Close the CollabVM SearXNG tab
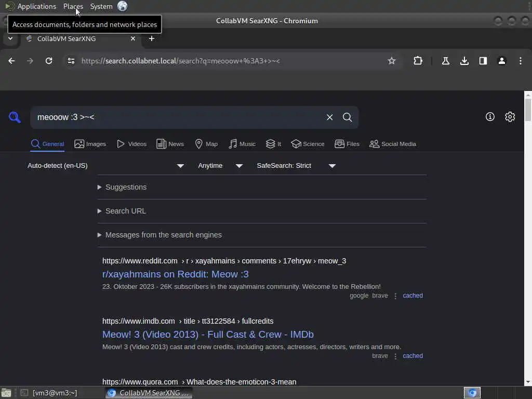532x399 pixels. click(x=133, y=38)
